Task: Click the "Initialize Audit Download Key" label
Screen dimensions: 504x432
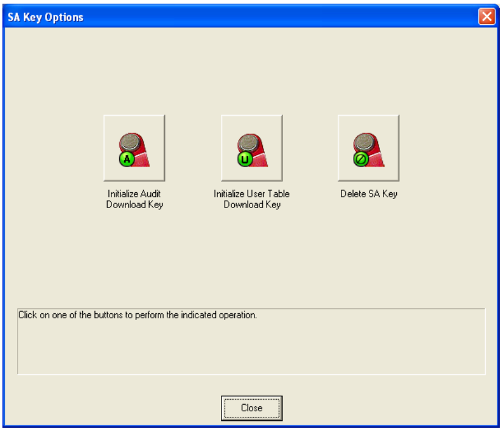Action: point(135,199)
